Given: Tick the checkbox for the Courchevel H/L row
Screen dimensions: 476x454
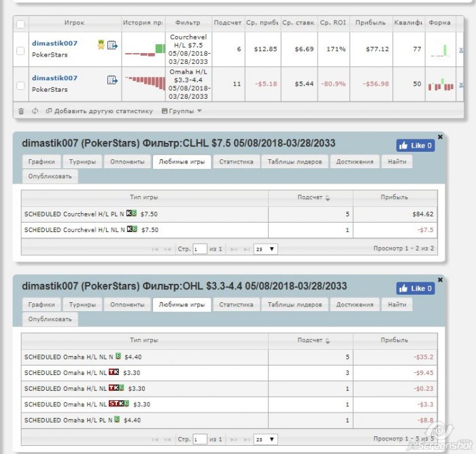Looking at the screenshot, I should click(20, 50).
